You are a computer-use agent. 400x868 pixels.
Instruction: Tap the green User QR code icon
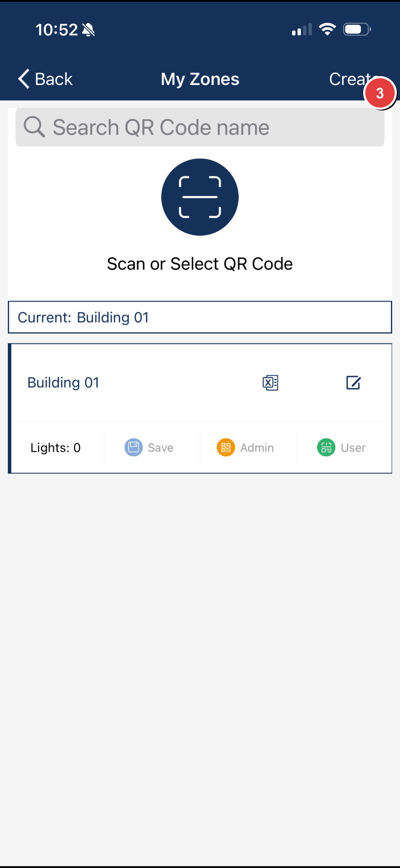pyautogui.click(x=326, y=447)
